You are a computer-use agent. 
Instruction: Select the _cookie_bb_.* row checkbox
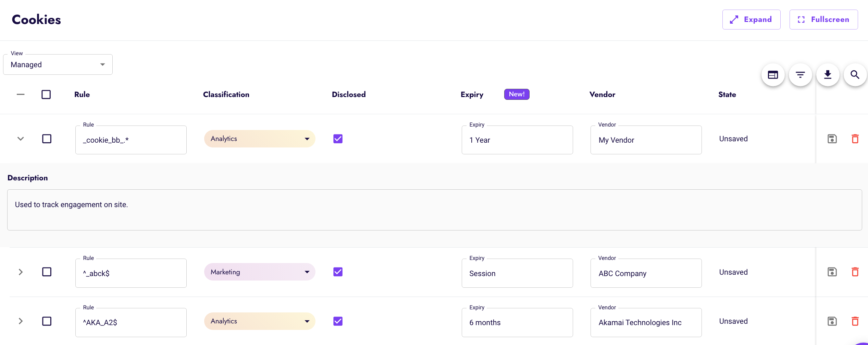tap(47, 139)
